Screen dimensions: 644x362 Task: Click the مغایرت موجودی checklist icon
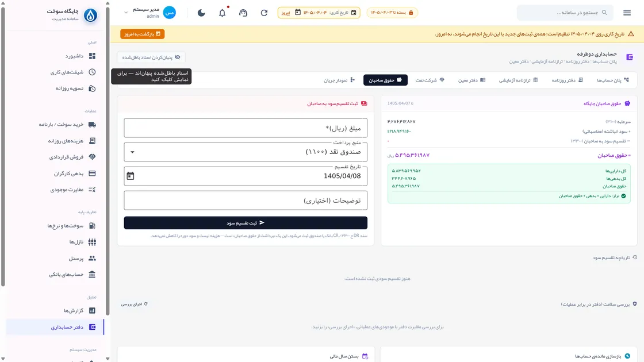click(x=92, y=190)
